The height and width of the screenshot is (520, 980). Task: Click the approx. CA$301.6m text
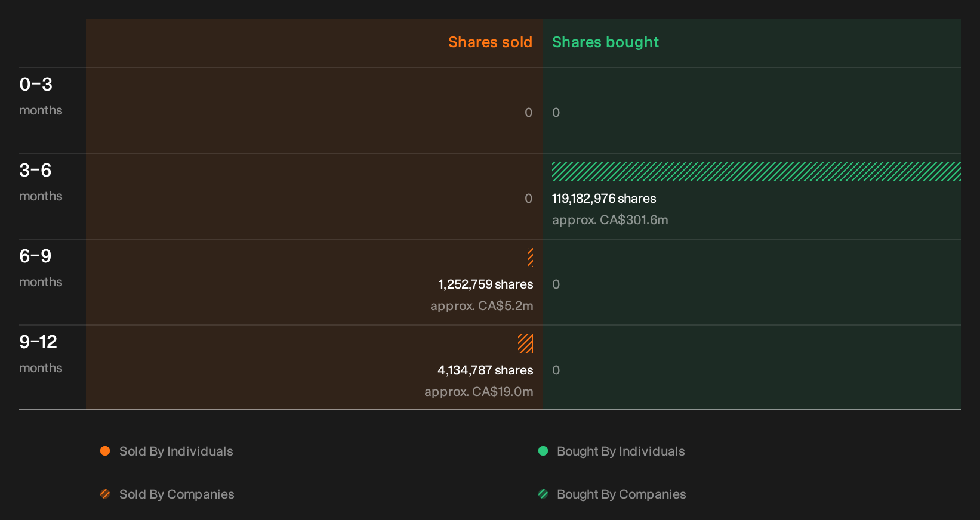(x=610, y=220)
